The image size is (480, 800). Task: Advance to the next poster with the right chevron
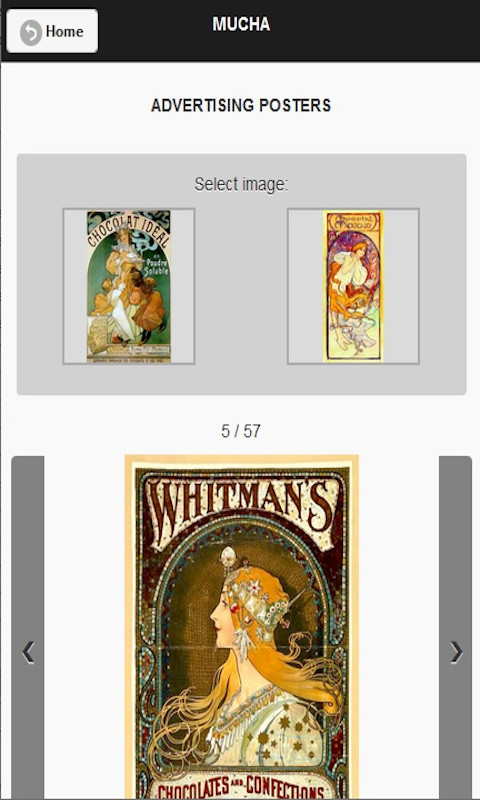(456, 652)
